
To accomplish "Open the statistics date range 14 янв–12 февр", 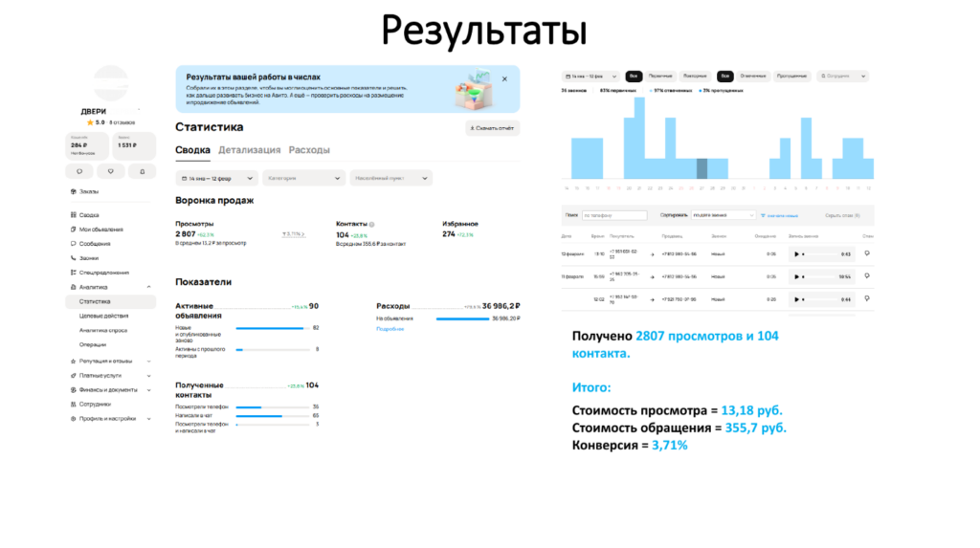I will (216, 178).
